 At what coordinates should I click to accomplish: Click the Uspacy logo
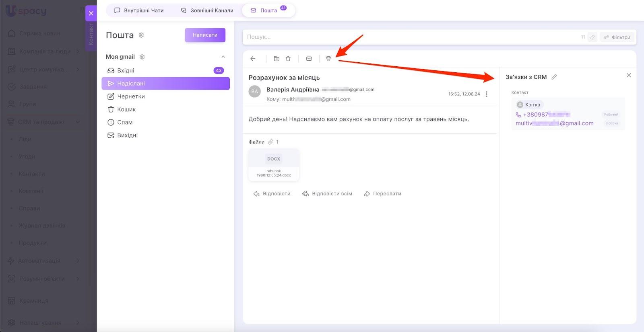pyautogui.click(x=26, y=10)
